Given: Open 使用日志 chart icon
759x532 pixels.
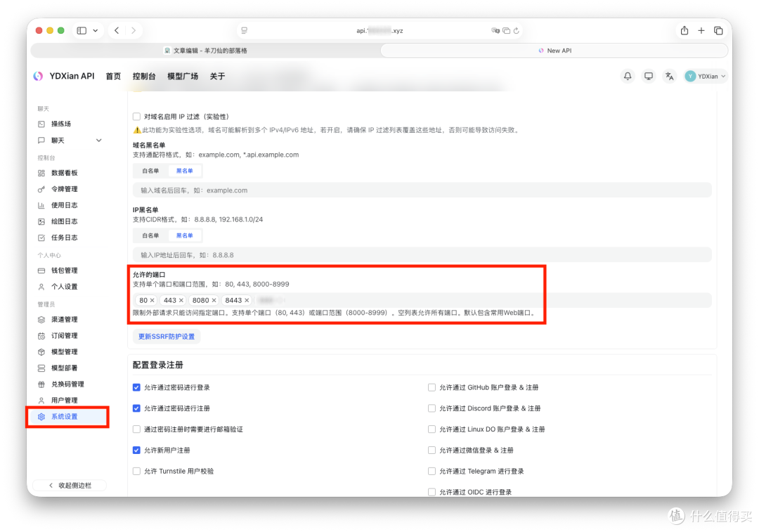Looking at the screenshot, I should pyautogui.click(x=41, y=205).
